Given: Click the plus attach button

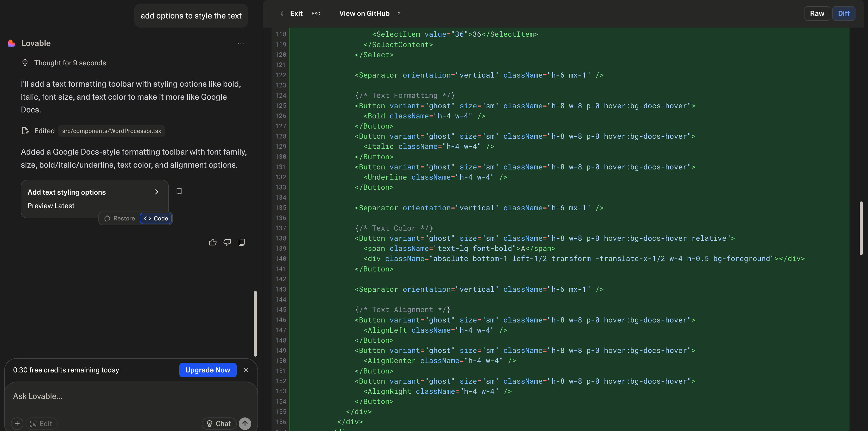Looking at the screenshot, I should (x=17, y=424).
